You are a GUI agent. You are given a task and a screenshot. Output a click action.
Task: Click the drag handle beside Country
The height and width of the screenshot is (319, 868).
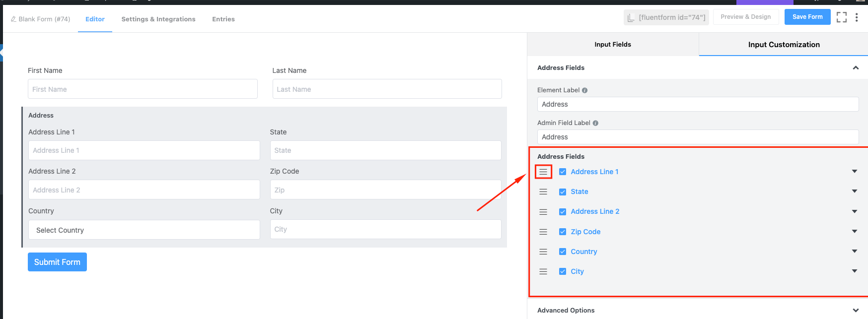(543, 252)
